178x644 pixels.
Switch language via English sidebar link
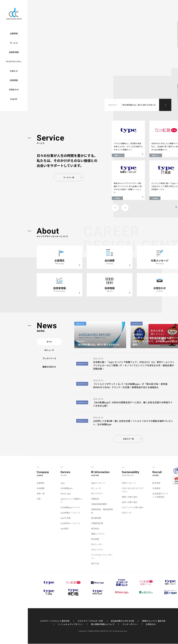14,99
